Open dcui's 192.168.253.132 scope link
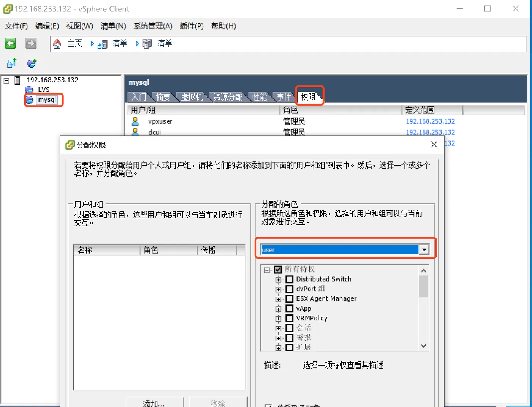This screenshot has width=532, height=407. tap(431, 132)
